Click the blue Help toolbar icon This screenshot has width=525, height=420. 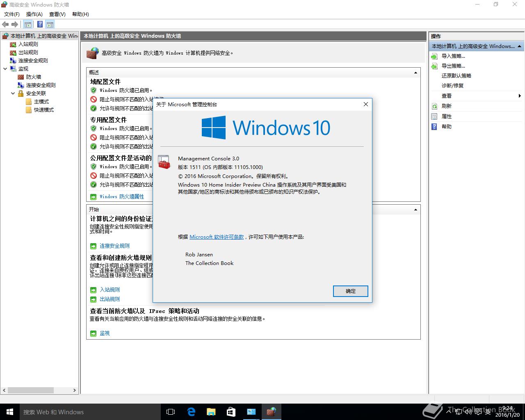point(40,25)
